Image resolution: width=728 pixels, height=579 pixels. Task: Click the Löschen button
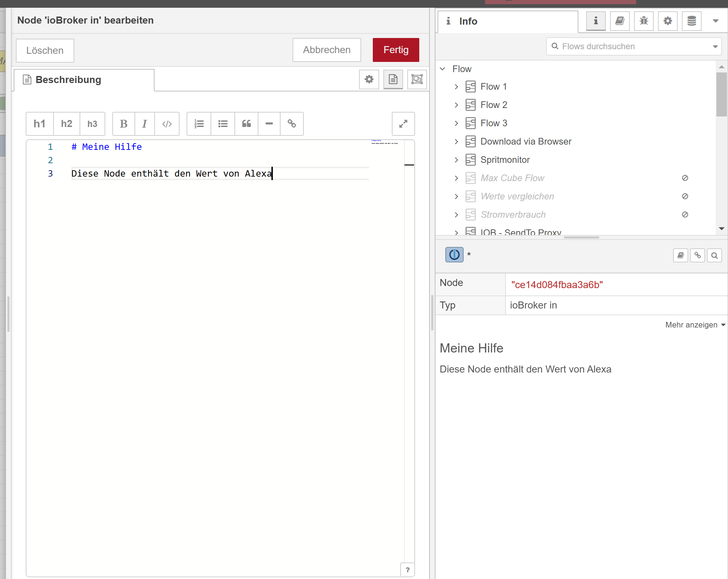(45, 50)
